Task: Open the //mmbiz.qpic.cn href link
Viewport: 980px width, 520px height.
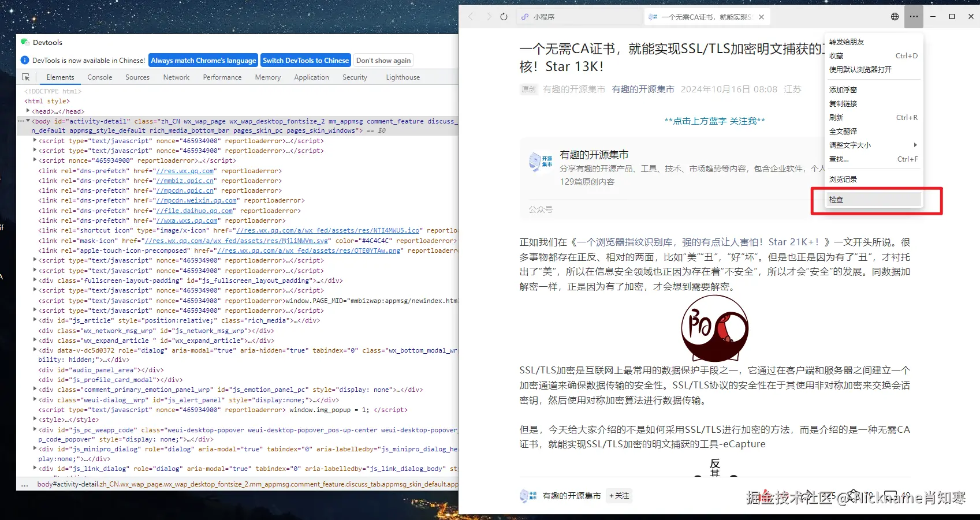Action: point(185,181)
